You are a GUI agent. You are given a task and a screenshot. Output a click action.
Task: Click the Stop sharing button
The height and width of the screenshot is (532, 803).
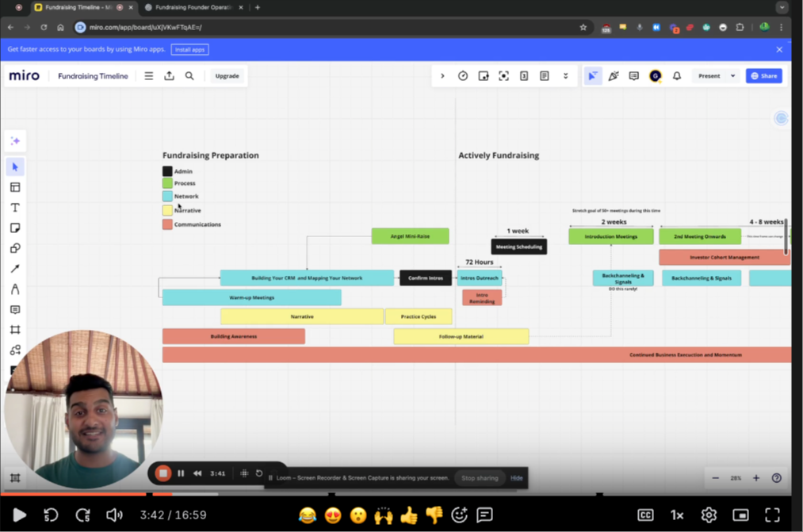click(x=480, y=478)
